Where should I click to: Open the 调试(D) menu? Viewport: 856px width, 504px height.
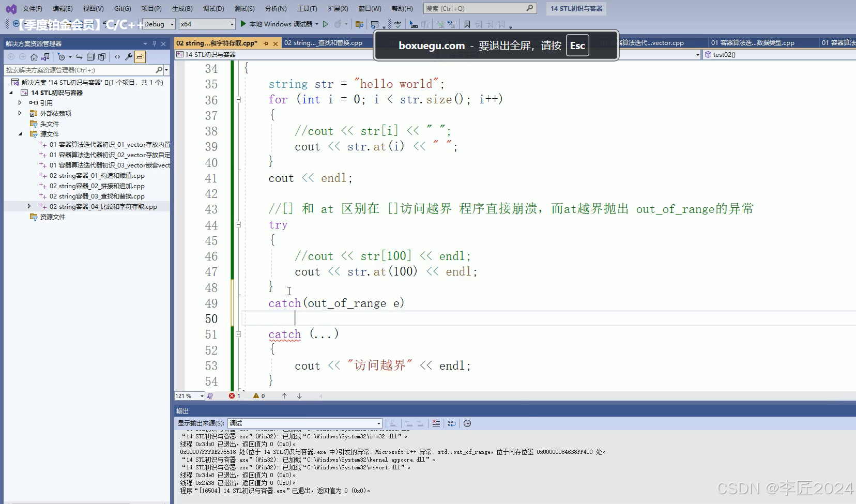[x=213, y=9]
